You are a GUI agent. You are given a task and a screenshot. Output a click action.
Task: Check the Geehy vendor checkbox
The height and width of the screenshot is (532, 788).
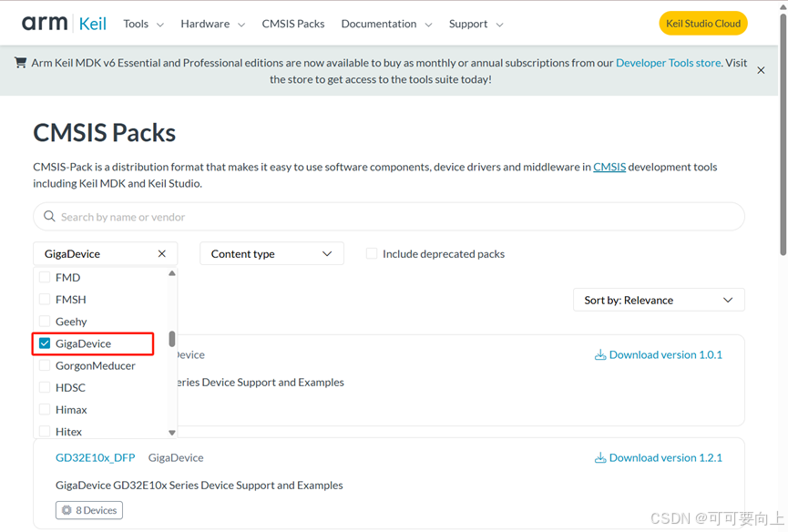[45, 322]
